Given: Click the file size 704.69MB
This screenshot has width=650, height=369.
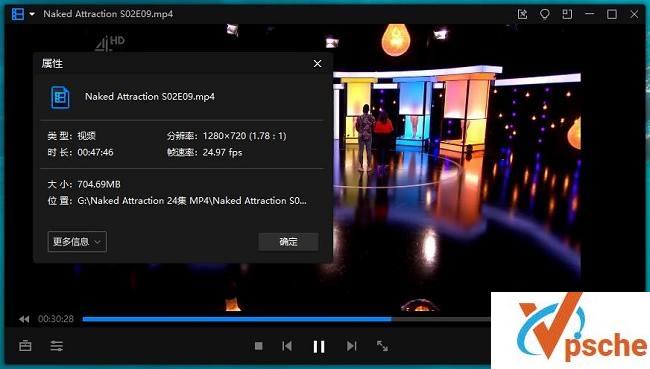Looking at the screenshot, I should tap(99, 184).
